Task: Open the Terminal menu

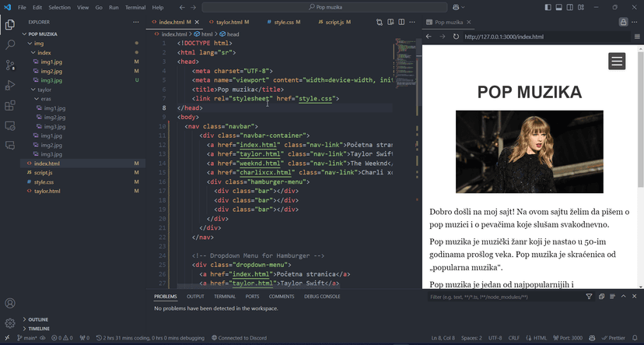Action: click(135, 7)
